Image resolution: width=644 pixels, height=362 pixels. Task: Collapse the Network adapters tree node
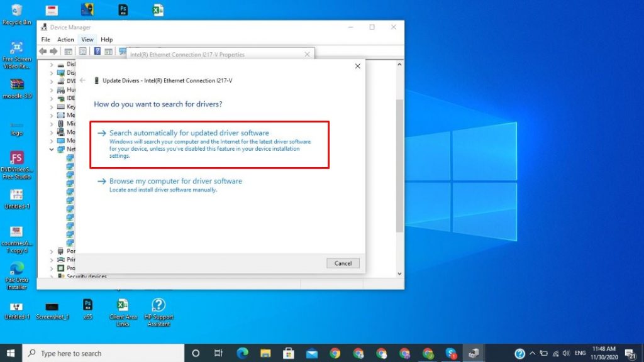coord(52,150)
